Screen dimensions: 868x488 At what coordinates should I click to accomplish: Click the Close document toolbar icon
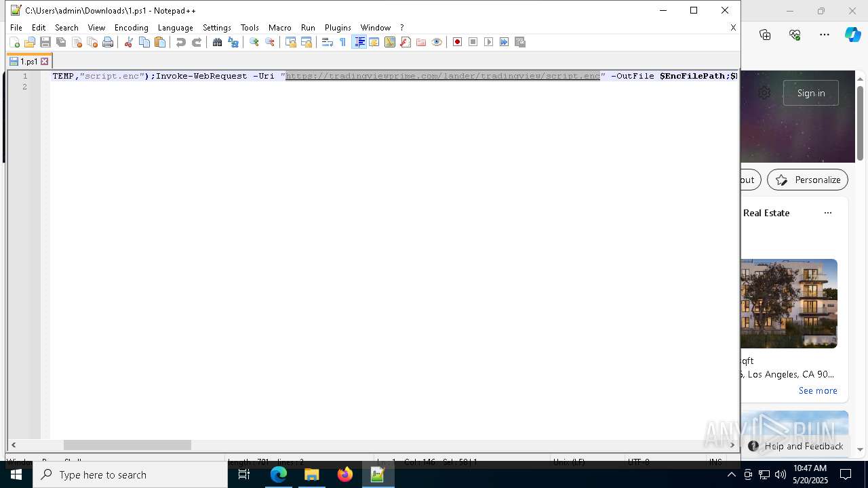[77, 42]
